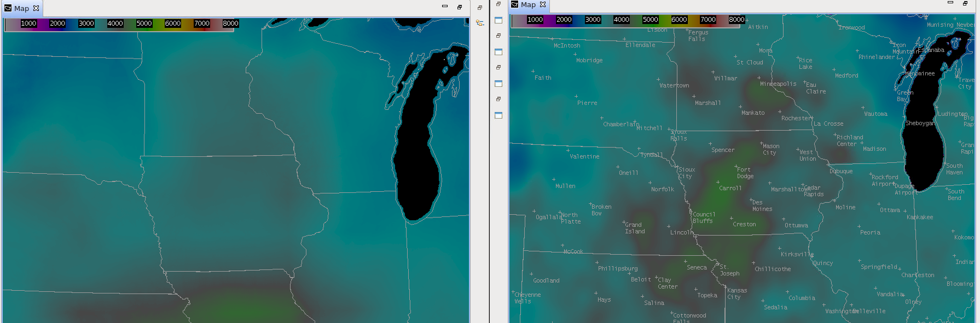Screen dimensions: 980x323
Task: Click the Council Bluffs label
Action: click(704, 218)
